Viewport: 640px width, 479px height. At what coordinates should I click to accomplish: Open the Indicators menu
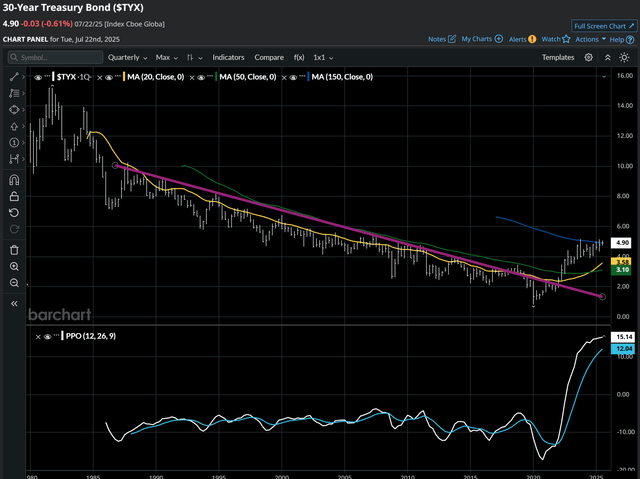point(228,58)
